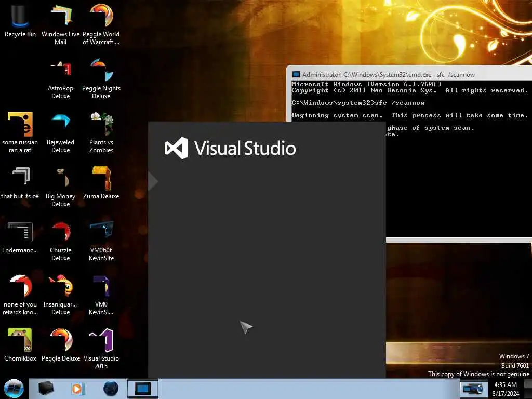Select Visual Studio 2015 desktop shortcut
This screenshot has width=532, height=399.
click(x=101, y=349)
